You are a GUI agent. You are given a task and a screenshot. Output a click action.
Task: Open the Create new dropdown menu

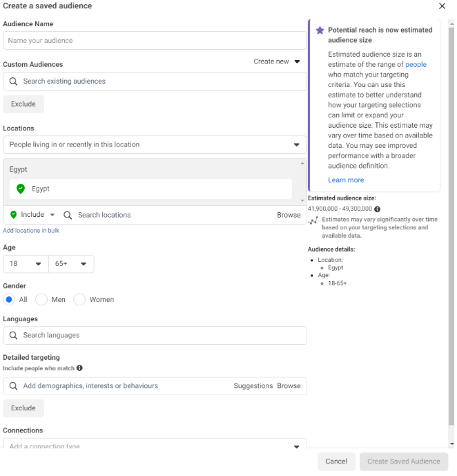[x=277, y=61]
